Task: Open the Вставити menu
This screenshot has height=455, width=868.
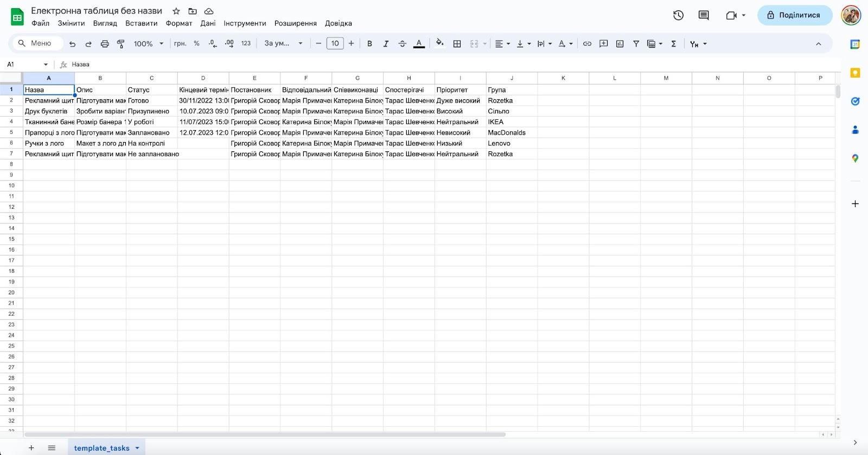Action: pos(142,23)
